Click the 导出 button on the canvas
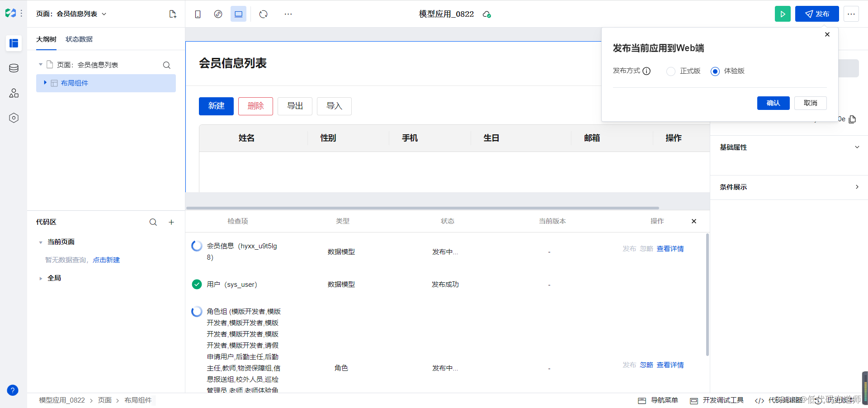The image size is (868, 408). tap(295, 106)
